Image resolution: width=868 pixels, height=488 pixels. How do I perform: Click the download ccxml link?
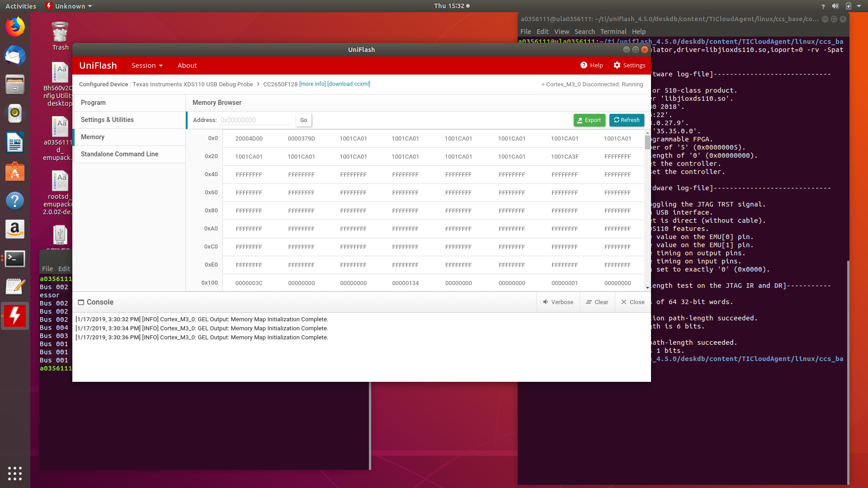(x=349, y=84)
